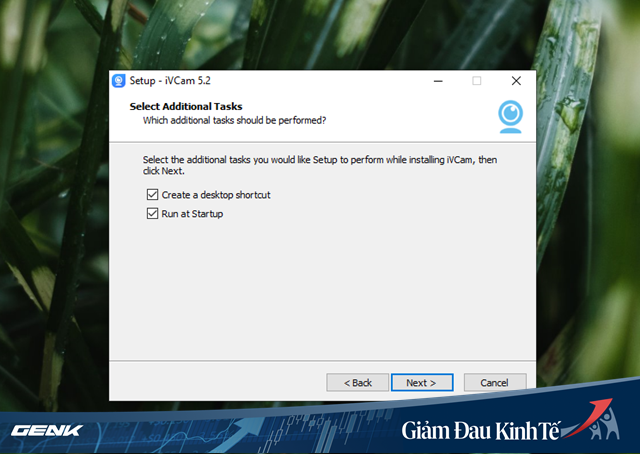Screen dimensions: 640x454
Task: Click the iVCam icon in the title bar
Action: (x=119, y=81)
